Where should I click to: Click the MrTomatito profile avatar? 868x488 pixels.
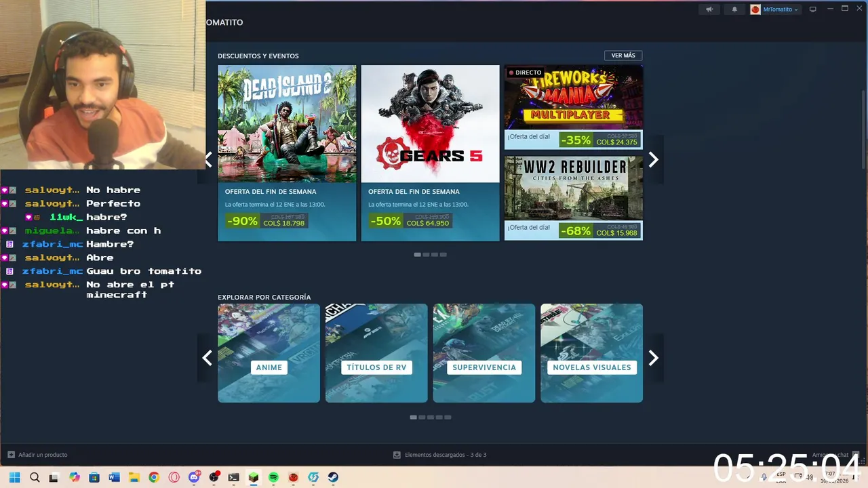coord(755,9)
